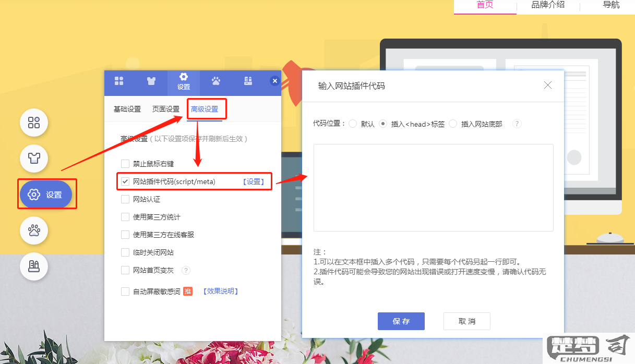Close the 输入网站插件代码 dialog

coord(548,85)
